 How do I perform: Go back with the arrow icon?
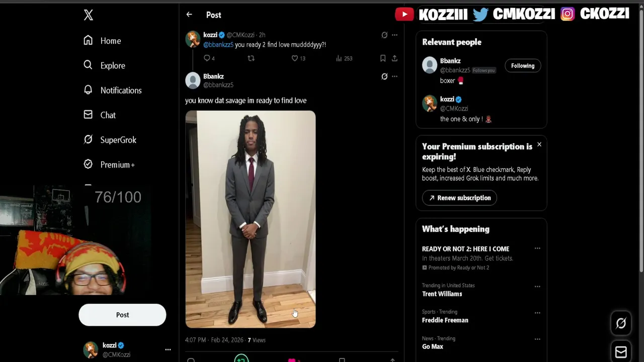click(189, 15)
